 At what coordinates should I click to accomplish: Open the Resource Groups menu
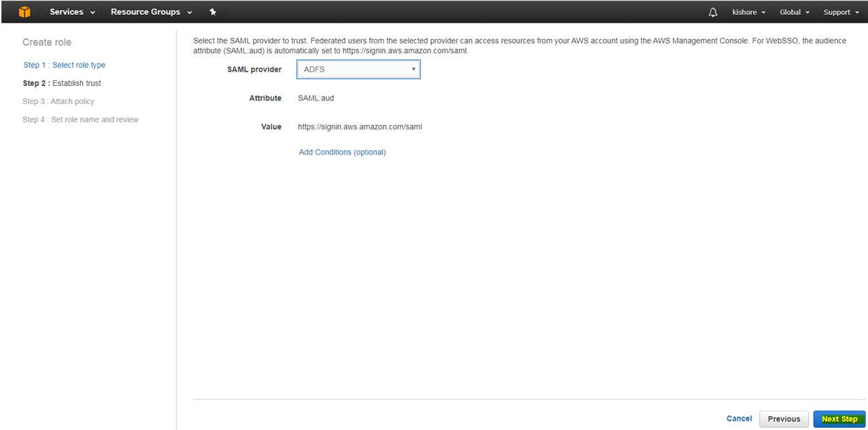pyautogui.click(x=151, y=12)
